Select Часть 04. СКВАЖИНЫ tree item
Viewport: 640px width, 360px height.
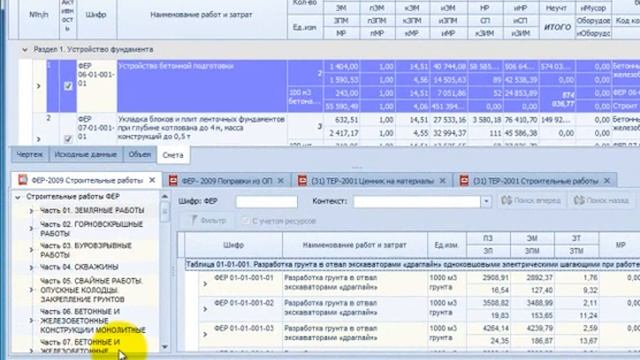pyautogui.click(x=79, y=267)
